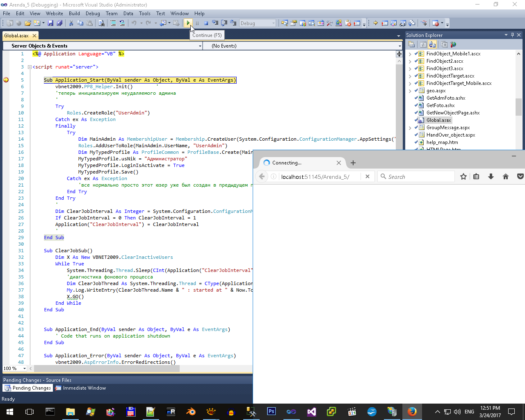Open the Debug menu

click(93, 13)
